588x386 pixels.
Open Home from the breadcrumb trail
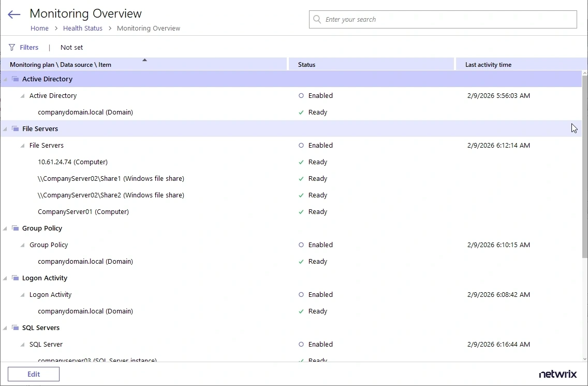(x=39, y=28)
